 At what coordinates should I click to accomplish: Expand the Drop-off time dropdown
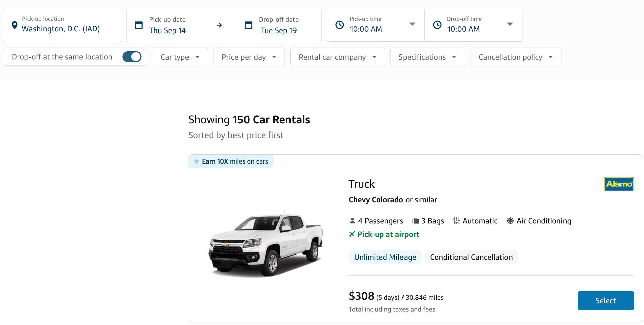509,24
